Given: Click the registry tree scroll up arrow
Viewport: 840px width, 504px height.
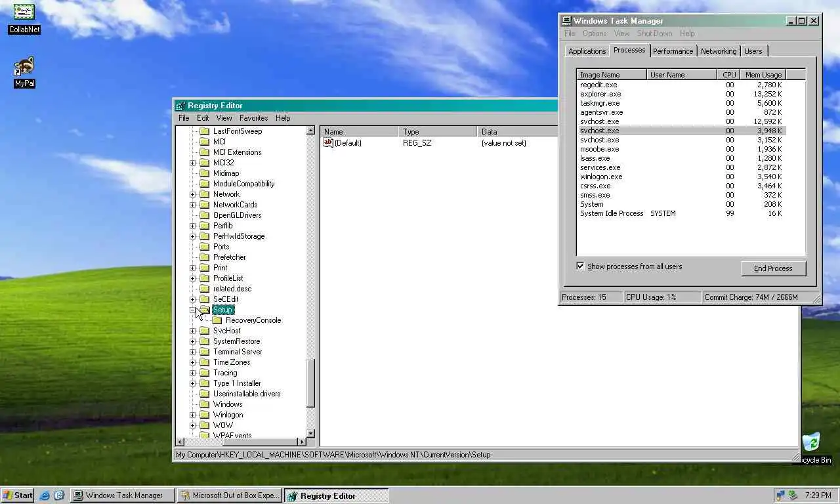Looking at the screenshot, I should click(x=311, y=131).
